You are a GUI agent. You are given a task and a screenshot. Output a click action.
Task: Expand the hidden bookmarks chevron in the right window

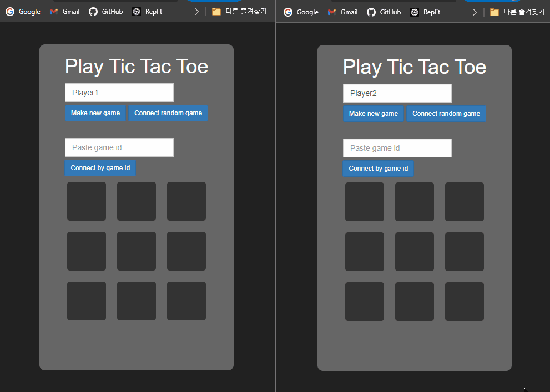click(475, 11)
